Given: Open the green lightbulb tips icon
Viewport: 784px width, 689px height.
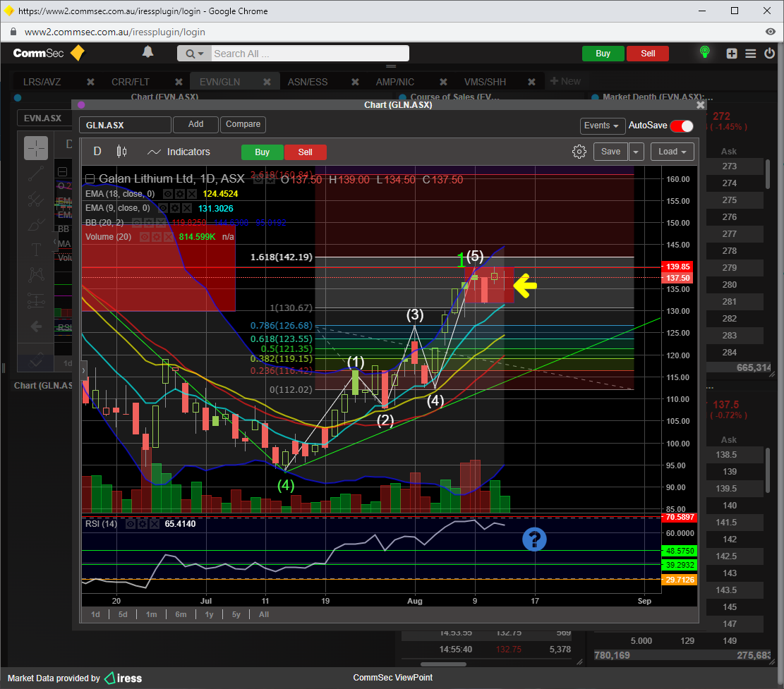Looking at the screenshot, I should 704,52.
